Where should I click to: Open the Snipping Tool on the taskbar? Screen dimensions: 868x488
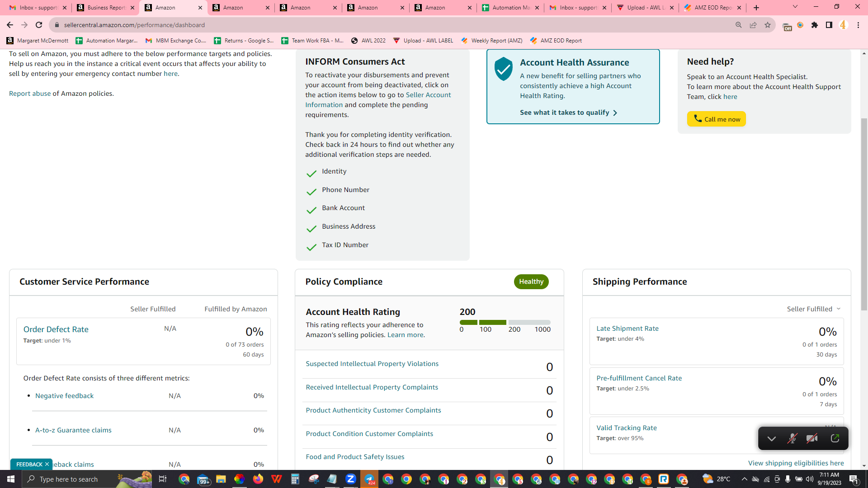[314, 479]
